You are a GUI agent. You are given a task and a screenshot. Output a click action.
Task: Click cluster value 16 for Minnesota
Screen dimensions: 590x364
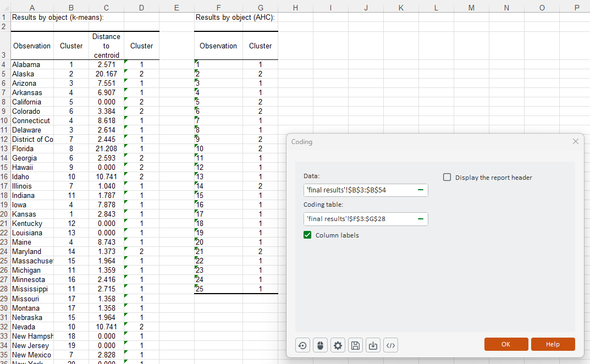71,280
